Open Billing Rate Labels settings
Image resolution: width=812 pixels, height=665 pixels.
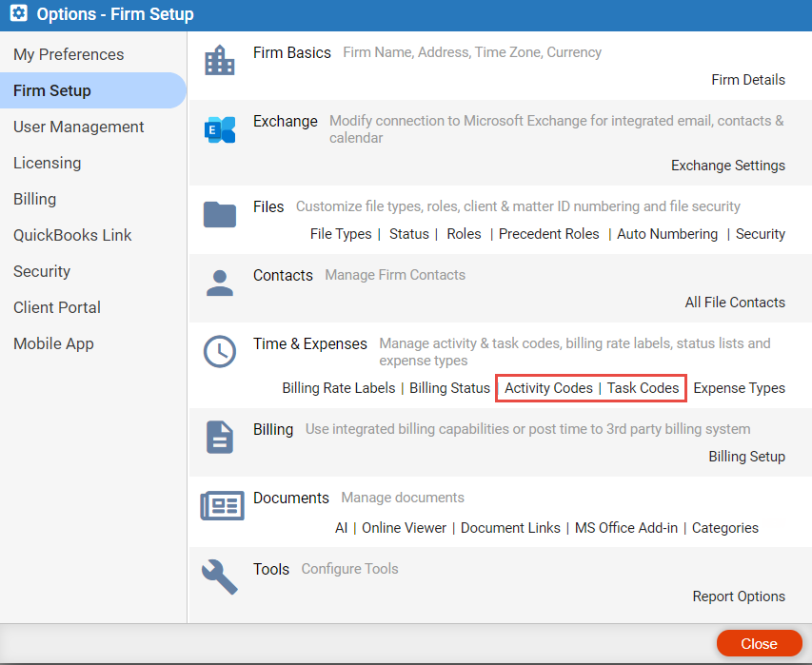339,388
